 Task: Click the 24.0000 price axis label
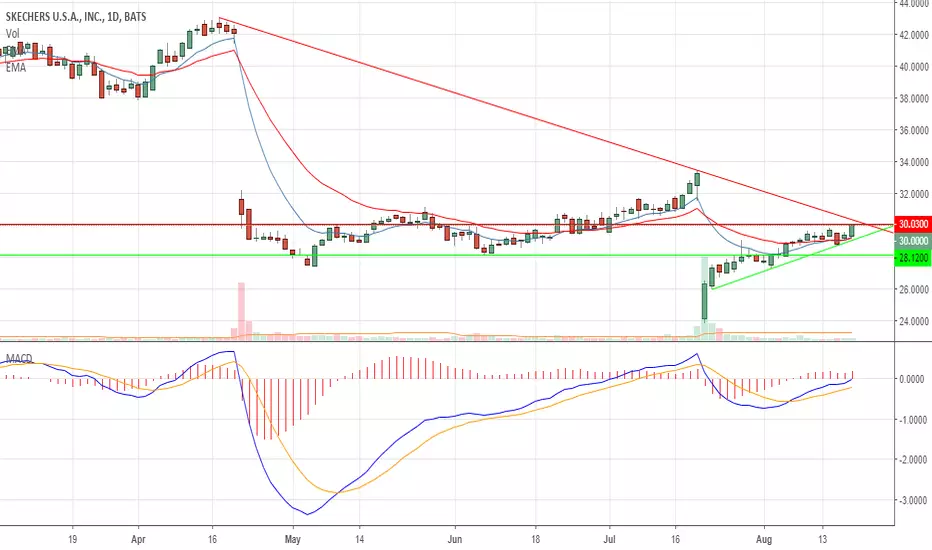[x=914, y=321]
